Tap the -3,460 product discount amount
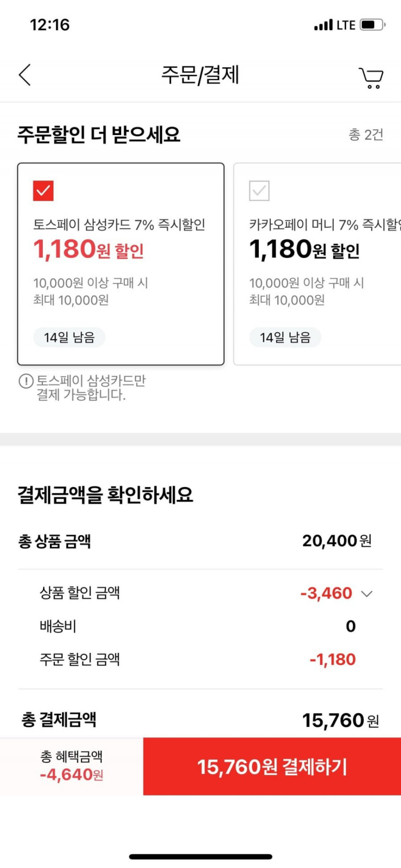Image resolution: width=401 pixels, height=868 pixels. 327,593
